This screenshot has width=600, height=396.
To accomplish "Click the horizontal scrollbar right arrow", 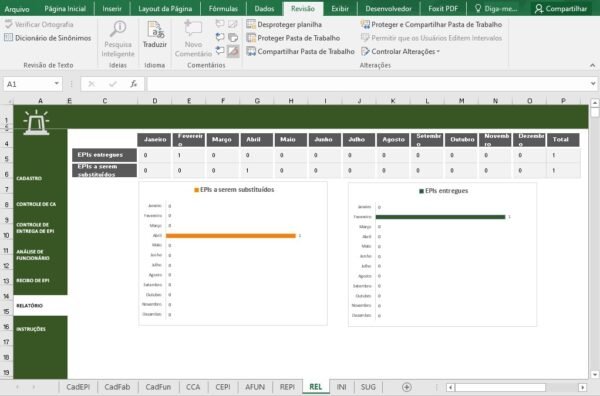I will [582, 388].
